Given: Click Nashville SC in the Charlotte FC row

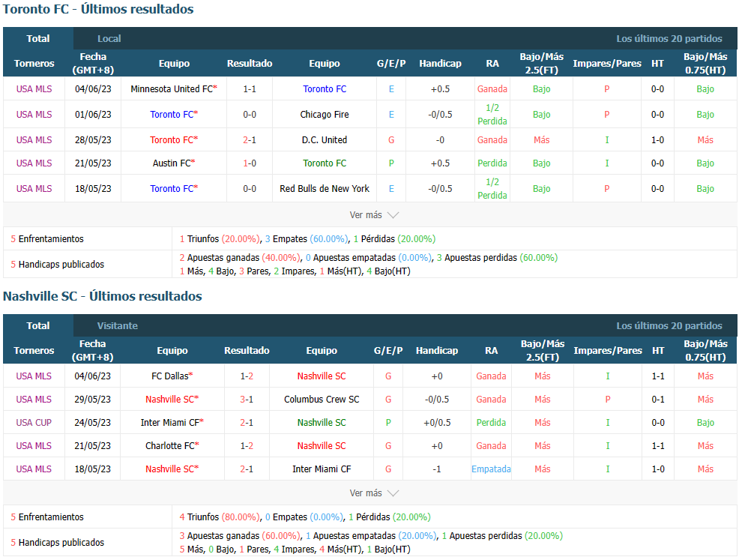Looking at the screenshot, I should coord(322,446).
